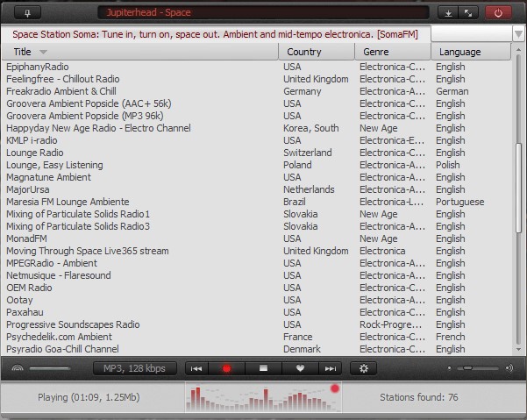Sort stations by the Country column
Image resolution: width=527 pixels, height=420 pixels.
pyautogui.click(x=317, y=52)
